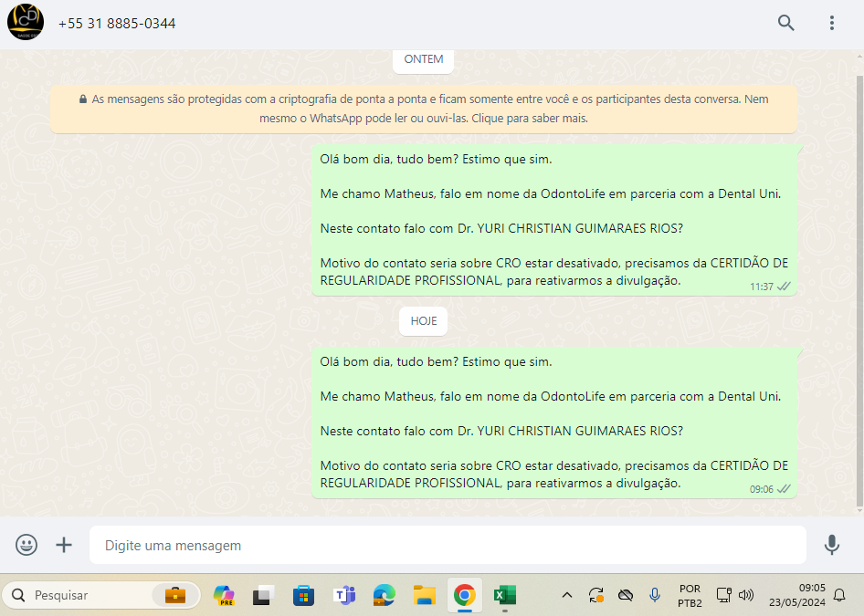The image size is (864, 616).
Task: Open Microsoft Store from the taskbar
Action: click(x=303, y=595)
